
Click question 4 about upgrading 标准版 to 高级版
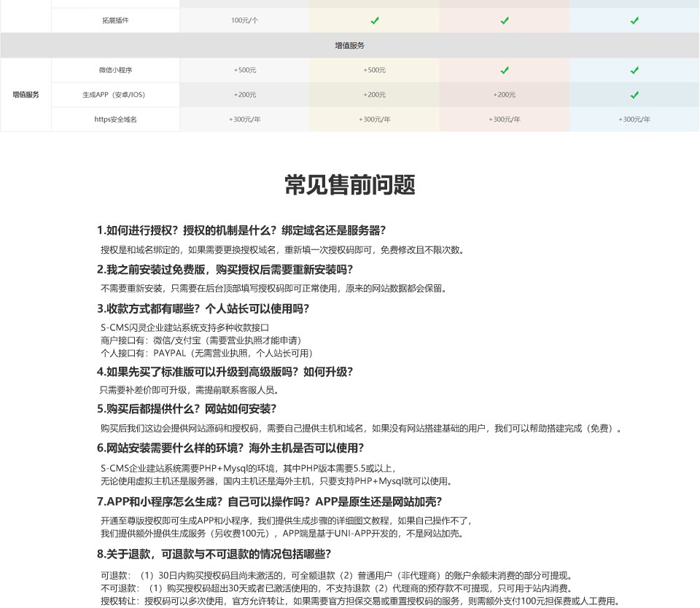point(225,371)
